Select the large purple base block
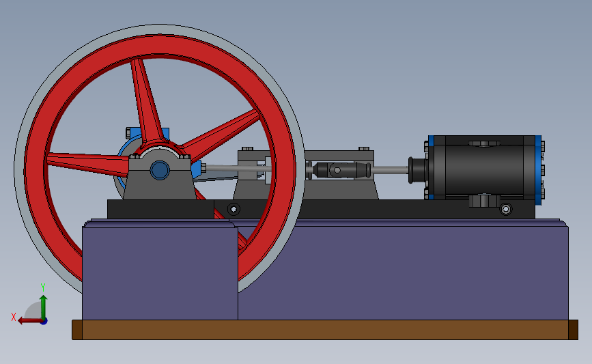Image resolution: width=592 pixels, height=364 pixels. (x=403, y=272)
